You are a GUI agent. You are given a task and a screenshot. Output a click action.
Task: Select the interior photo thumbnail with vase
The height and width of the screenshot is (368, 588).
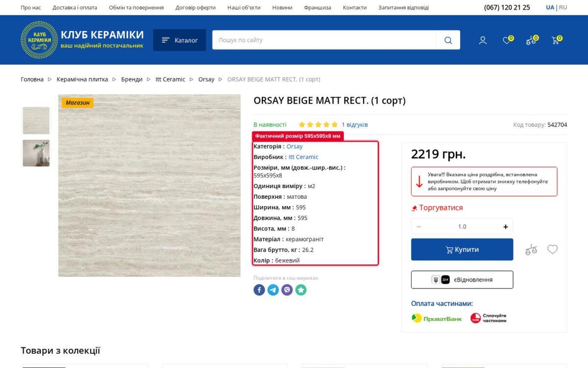[36, 153]
